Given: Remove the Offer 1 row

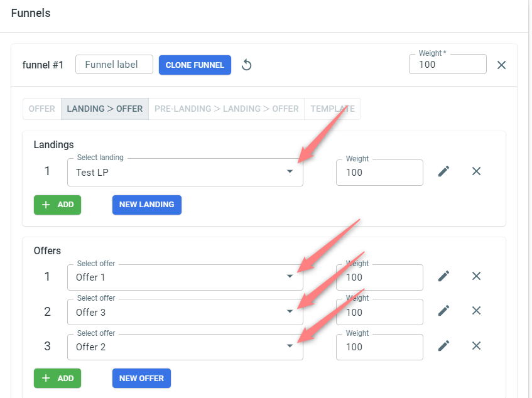Looking at the screenshot, I should tap(476, 276).
